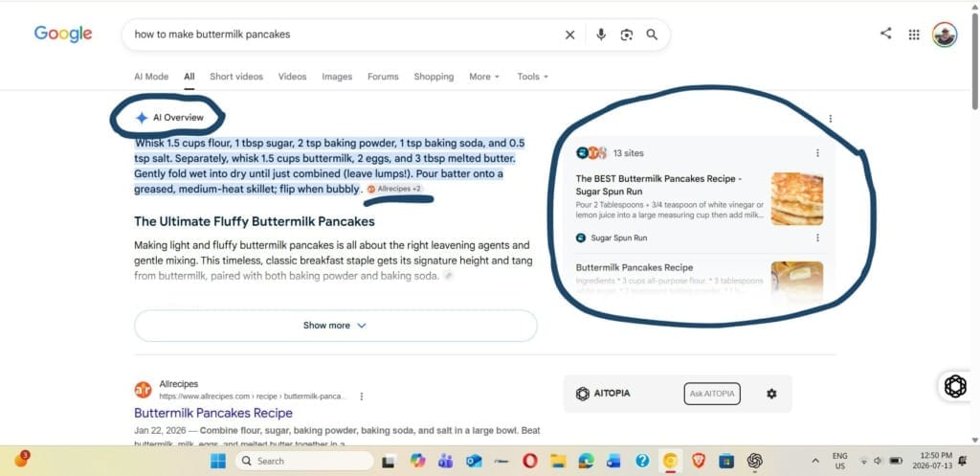
Task: Expand AI Overview with Show more
Action: click(336, 326)
